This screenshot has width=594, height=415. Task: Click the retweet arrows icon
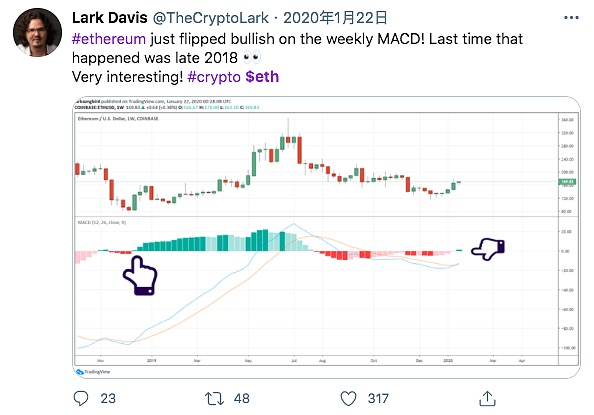click(214, 399)
